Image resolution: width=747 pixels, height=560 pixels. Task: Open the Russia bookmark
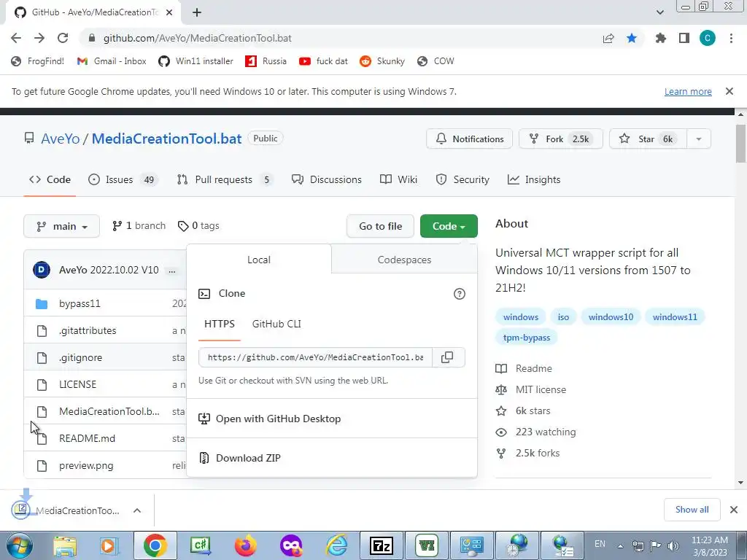(x=266, y=61)
